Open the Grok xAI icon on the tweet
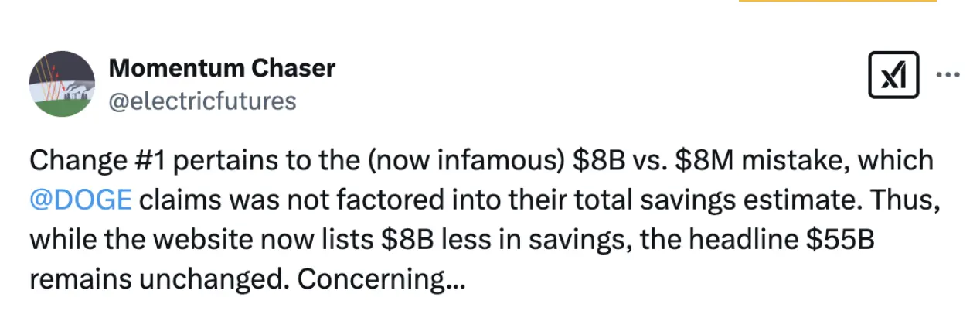Viewport: 980px width, 328px height. point(893,75)
